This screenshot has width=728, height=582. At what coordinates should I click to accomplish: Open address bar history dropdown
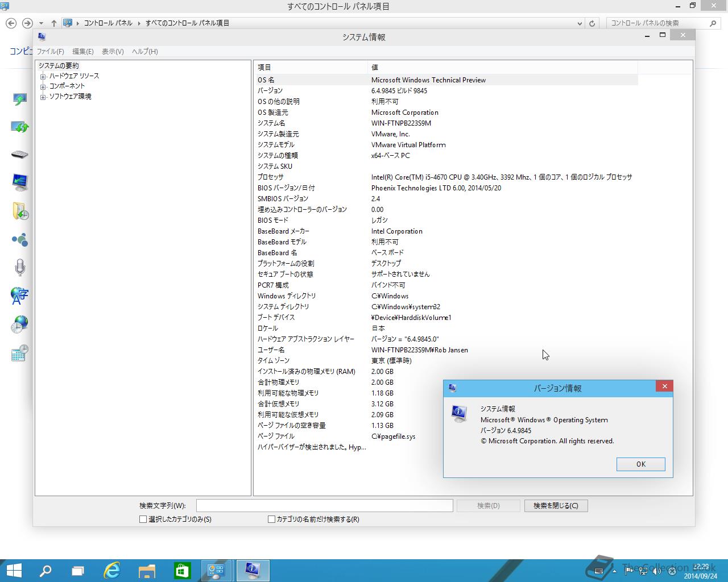pos(580,23)
